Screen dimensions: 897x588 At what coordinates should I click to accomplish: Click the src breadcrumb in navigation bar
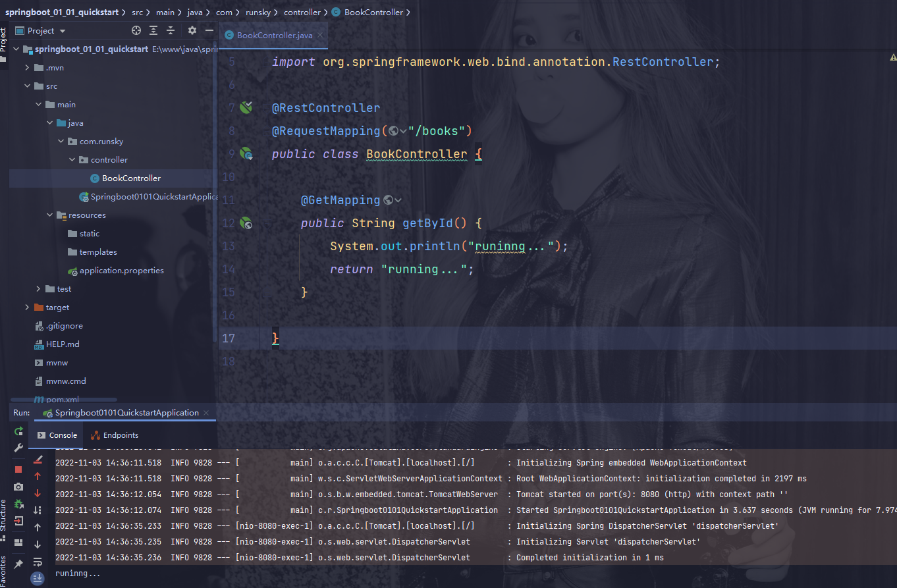point(137,13)
